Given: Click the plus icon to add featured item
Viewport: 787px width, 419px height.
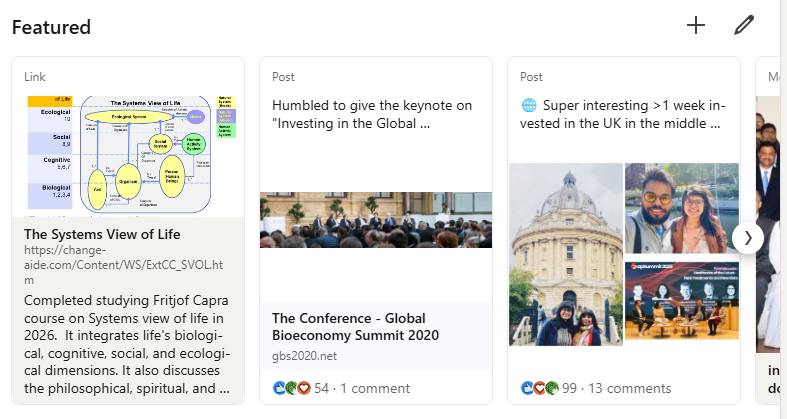Looking at the screenshot, I should pos(696,26).
